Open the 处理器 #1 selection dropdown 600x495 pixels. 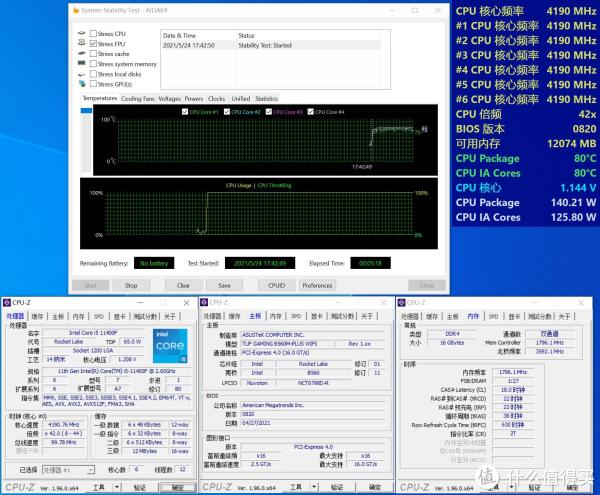pos(68,470)
